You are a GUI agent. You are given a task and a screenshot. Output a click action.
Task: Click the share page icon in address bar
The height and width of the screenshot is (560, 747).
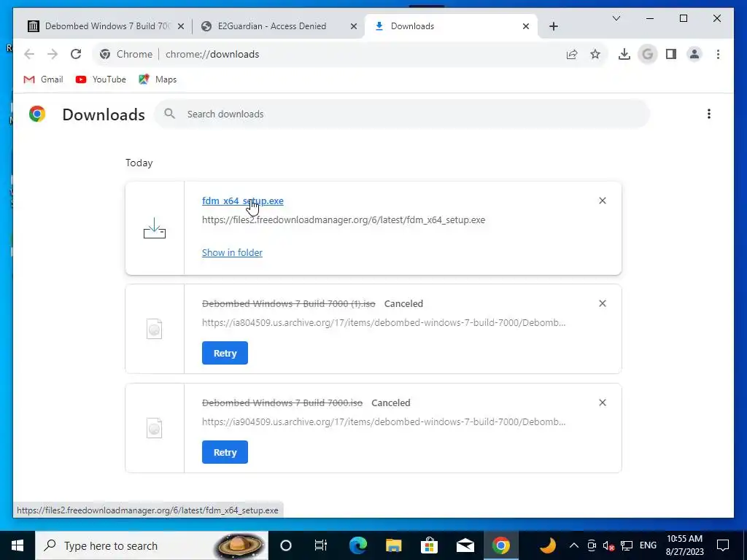pyautogui.click(x=572, y=54)
